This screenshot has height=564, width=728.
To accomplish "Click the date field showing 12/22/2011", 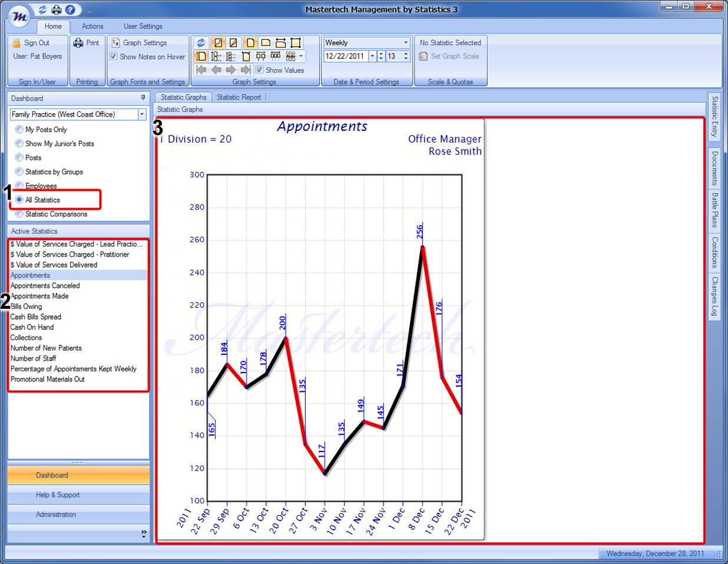I will [346, 57].
